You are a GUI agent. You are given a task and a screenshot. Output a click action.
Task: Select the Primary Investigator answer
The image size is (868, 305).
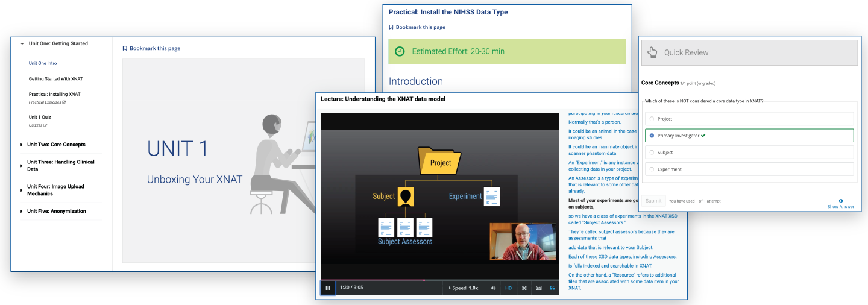coord(749,136)
